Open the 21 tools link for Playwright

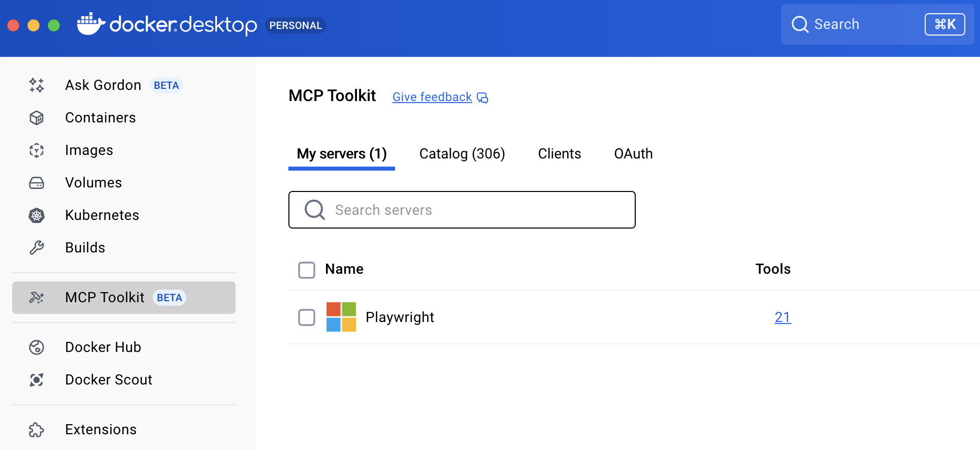click(x=782, y=317)
